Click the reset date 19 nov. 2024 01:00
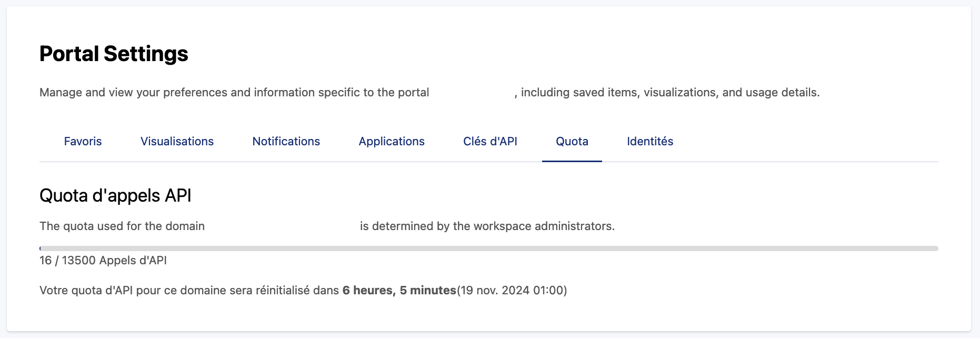 [x=512, y=291]
